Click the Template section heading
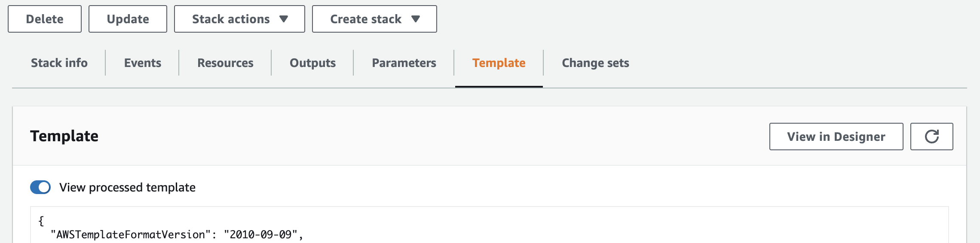Viewport: 980px width, 243px height. tap(64, 136)
